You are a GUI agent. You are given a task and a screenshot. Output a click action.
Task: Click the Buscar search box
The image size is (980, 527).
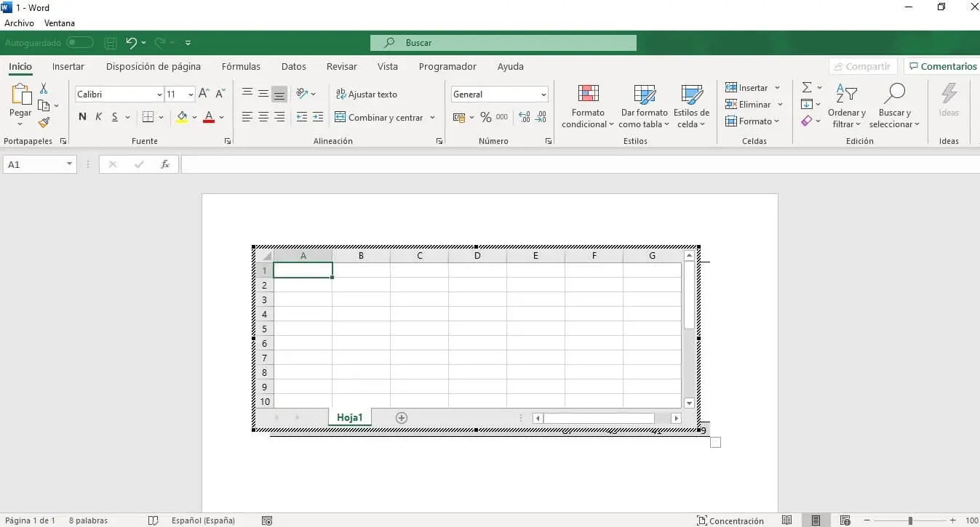point(503,43)
